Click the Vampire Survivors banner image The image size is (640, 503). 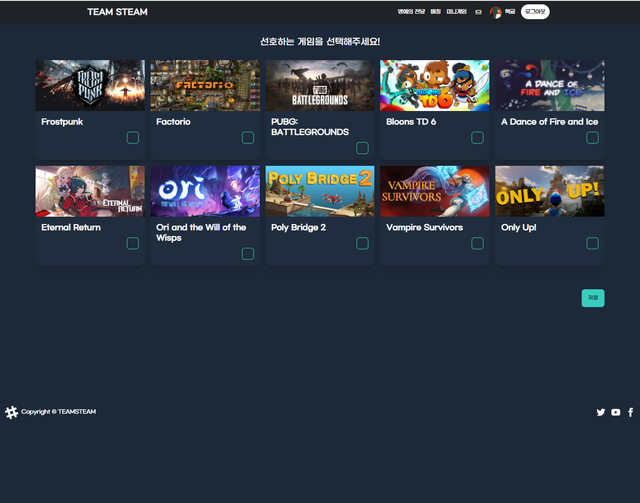pos(435,191)
